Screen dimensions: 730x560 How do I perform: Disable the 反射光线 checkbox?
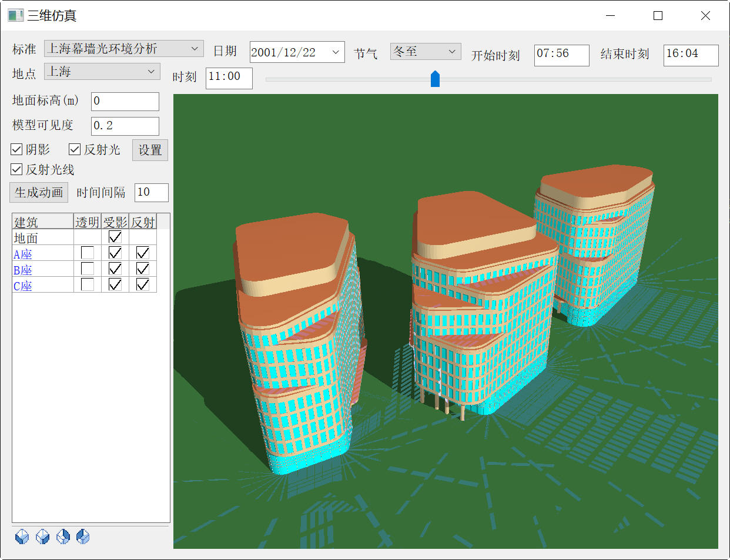click(x=16, y=170)
